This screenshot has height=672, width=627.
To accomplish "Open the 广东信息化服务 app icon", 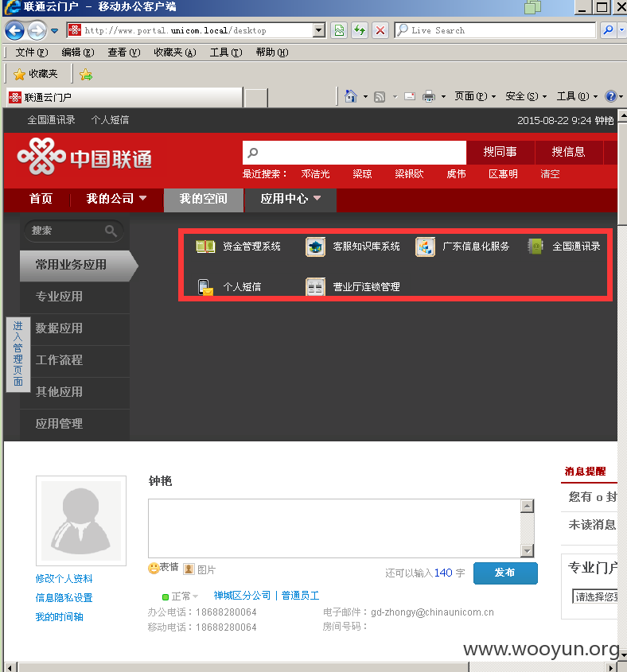I will pyautogui.click(x=425, y=247).
